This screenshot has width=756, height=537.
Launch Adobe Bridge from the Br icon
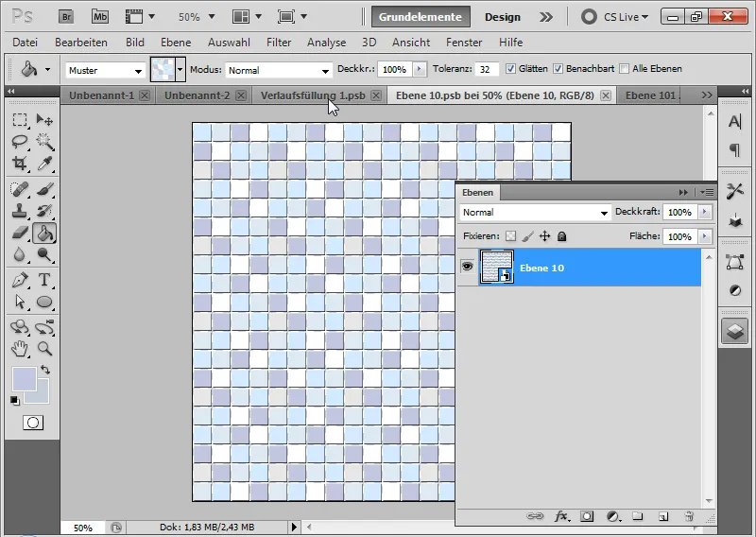click(x=66, y=17)
